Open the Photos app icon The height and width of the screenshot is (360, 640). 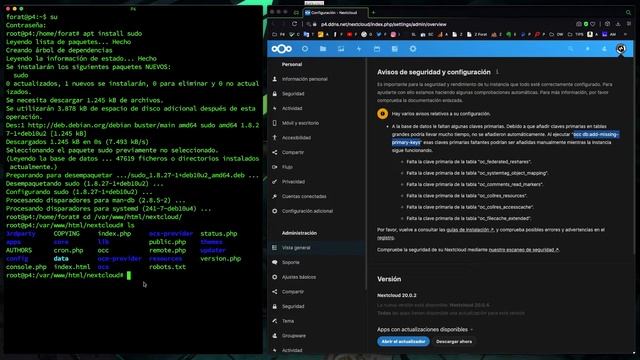tap(341, 49)
